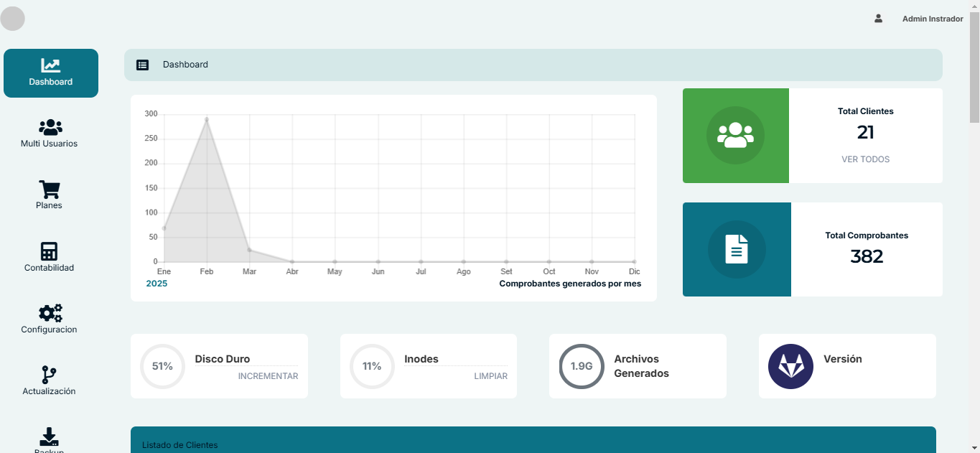This screenshot has height=453, width=980.
Task: Click the Planes shopping cart icon
Action: (49, 190)
